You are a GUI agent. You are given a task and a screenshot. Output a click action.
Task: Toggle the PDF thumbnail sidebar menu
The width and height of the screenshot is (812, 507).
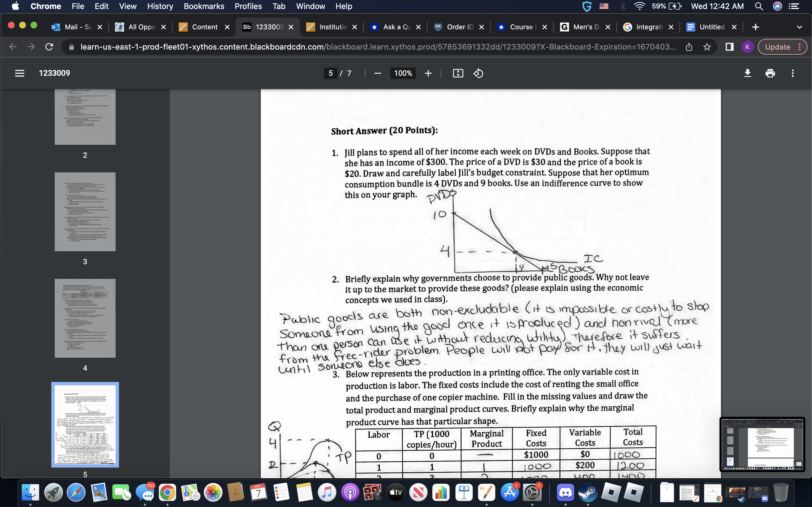click(x=20, y=73)
